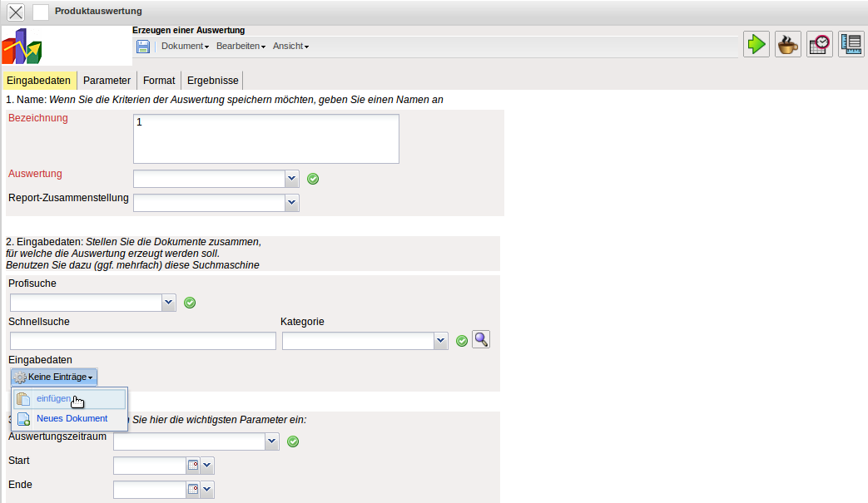Image resolution: width=868 pixels, height=503 pixels.
Task: Toggle the Keine Einträge dropdown button
Action: [54, 377]
